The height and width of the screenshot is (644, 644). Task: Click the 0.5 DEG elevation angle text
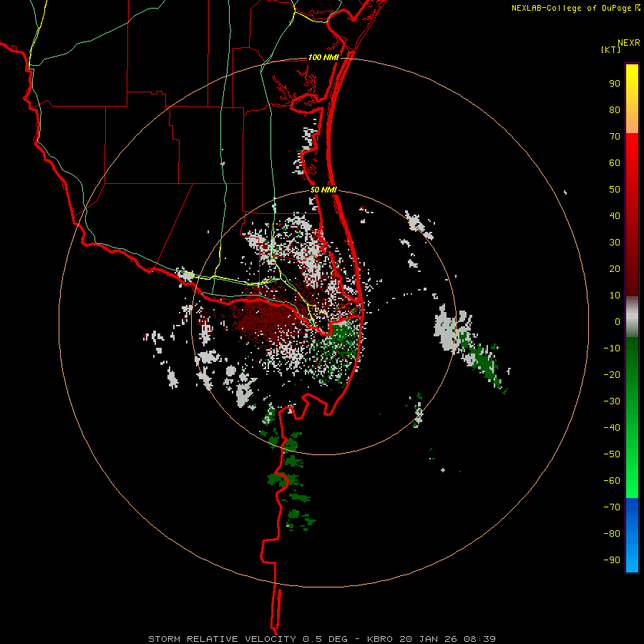coord(325,639)
